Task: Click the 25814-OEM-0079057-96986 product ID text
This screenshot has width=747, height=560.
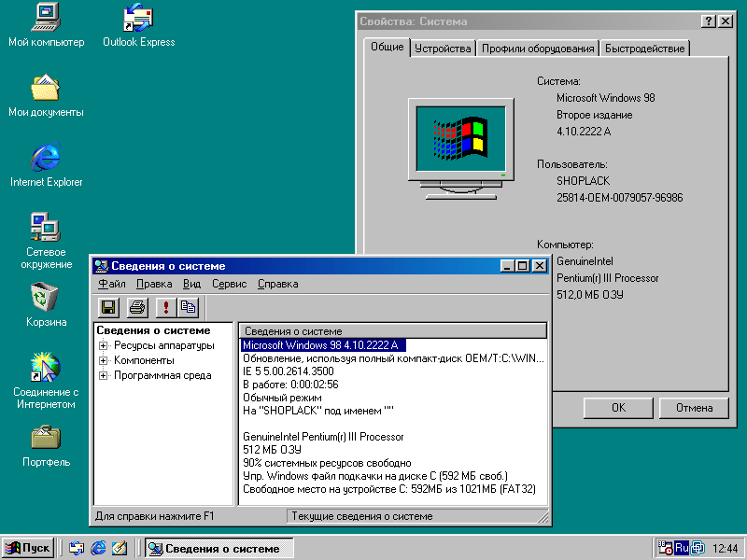Action: [619, 198]
